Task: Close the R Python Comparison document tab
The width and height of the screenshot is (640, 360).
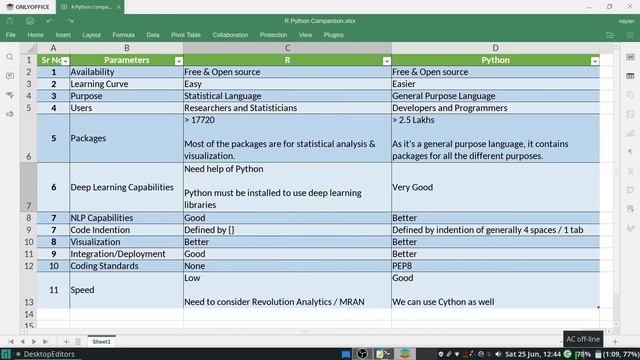Action: [x=118, y=7]
